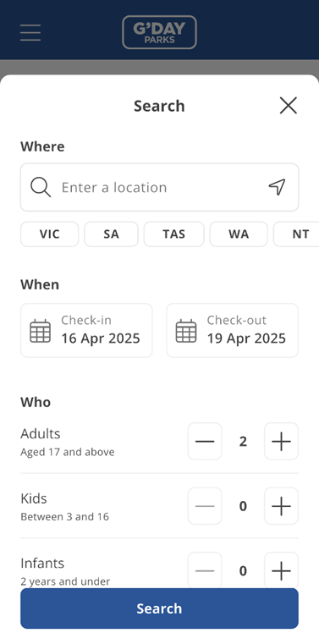Use current location arrow icon
Viewport: 319px width, 644px height.
[x=278, y=187]
